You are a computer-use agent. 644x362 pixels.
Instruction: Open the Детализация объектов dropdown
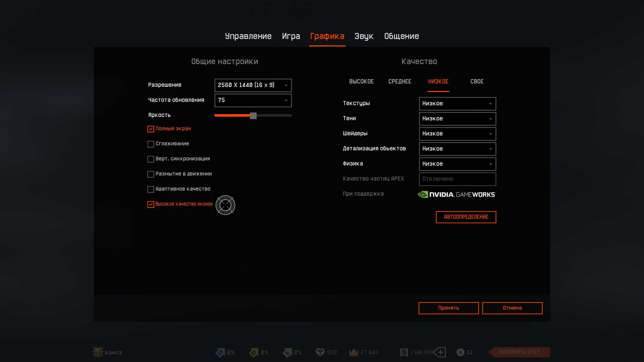point(458,149)
